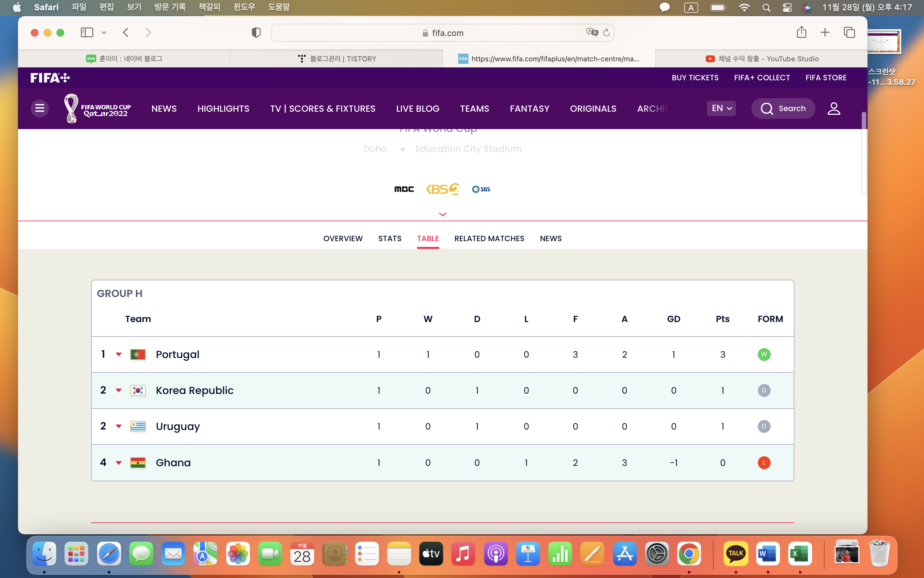This screenshot has width=924, height=578.
Task: Open KakaoTalk from the dock
Action: click(736, 554)
